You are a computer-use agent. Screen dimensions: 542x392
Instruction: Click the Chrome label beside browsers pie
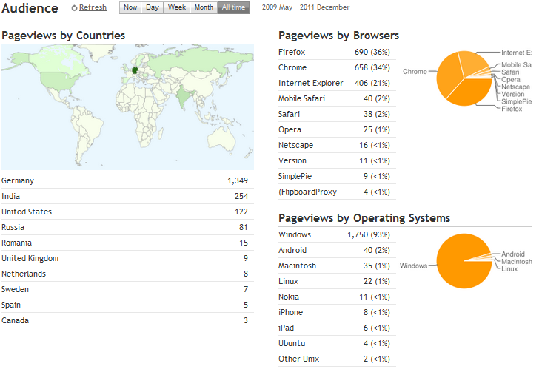point(415,72)
